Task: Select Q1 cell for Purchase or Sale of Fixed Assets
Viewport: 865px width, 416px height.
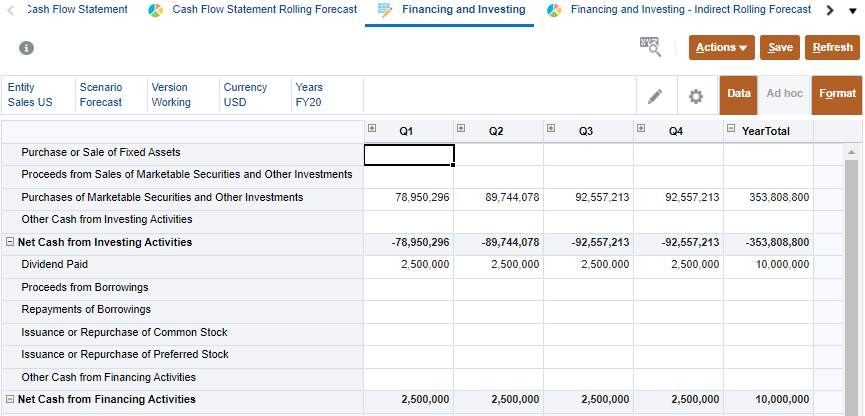Action: (409, 154)
